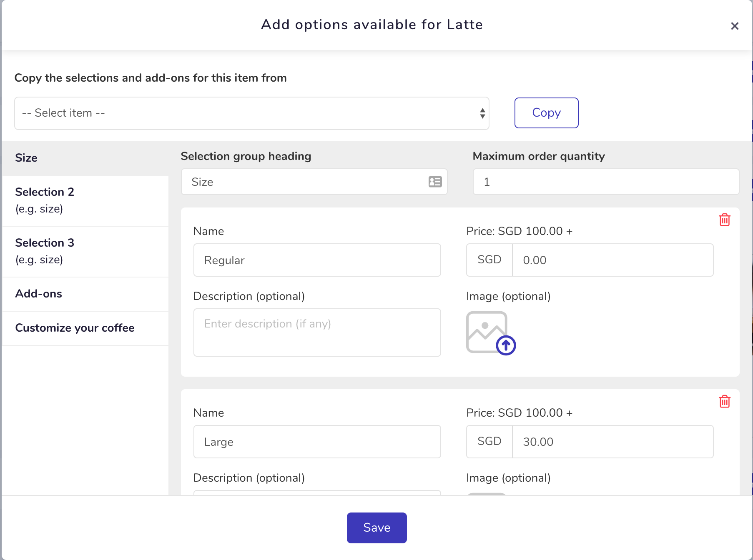Image resolution: width=753 pixels, height=560 pixels.
Task: Edit the Large name field
Action: click(x=317, y=442)
